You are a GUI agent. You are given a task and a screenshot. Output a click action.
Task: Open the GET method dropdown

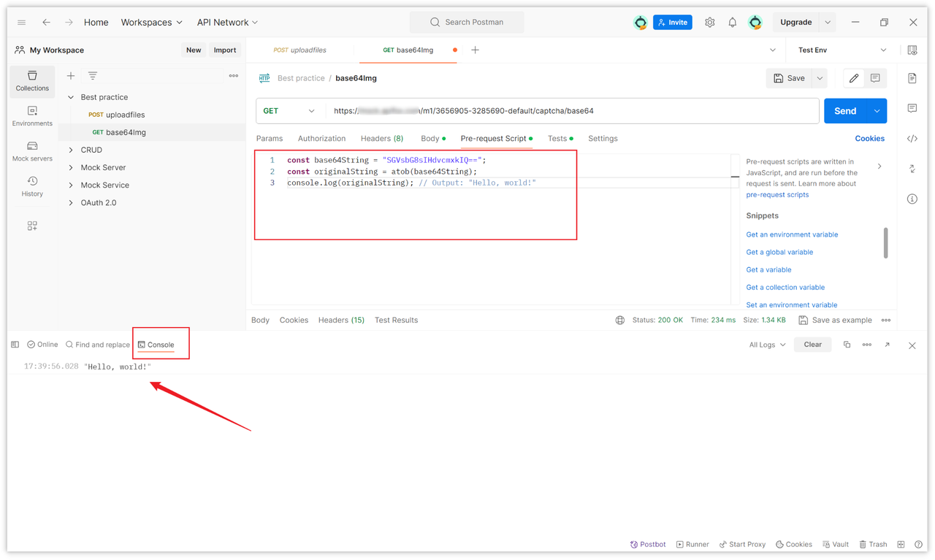point(289,111)
